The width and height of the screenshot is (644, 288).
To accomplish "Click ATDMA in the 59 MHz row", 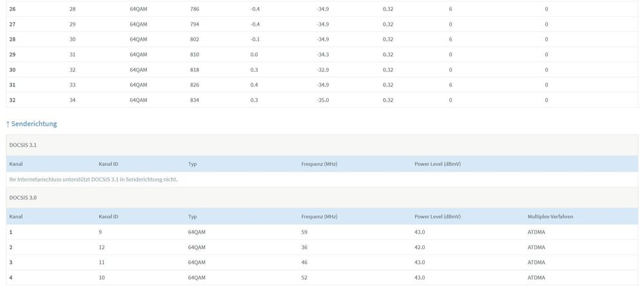I will (536, 232).
